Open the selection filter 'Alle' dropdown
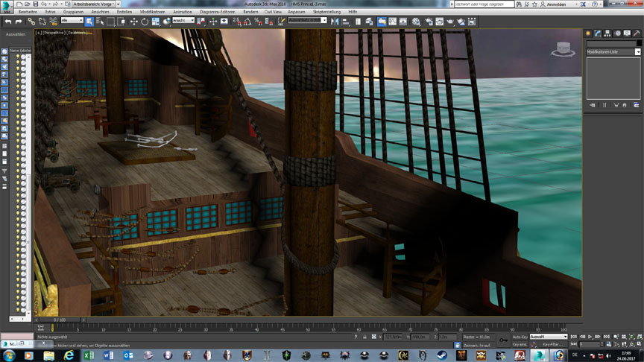This screenshot has height=362, width=644. [x=72, y=20]
